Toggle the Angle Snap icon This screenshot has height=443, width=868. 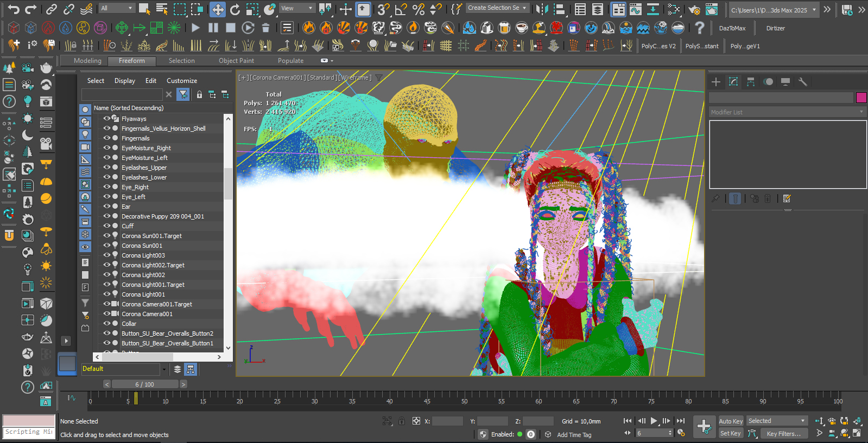point(401,9)
